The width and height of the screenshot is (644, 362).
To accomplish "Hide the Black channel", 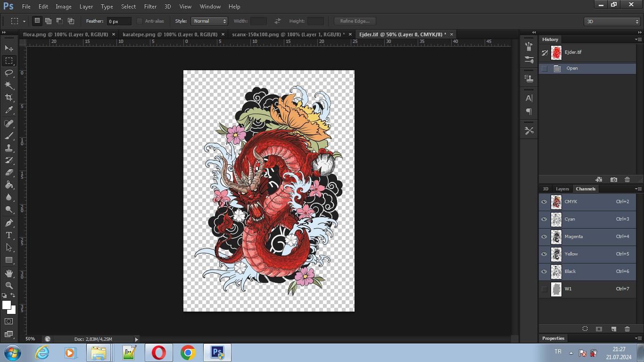I will coord(544,271).
